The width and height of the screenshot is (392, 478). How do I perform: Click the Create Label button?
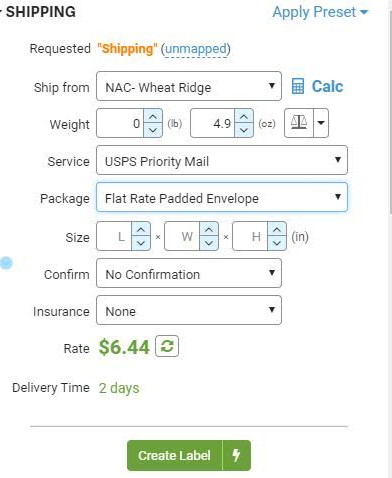coord(175,455)
